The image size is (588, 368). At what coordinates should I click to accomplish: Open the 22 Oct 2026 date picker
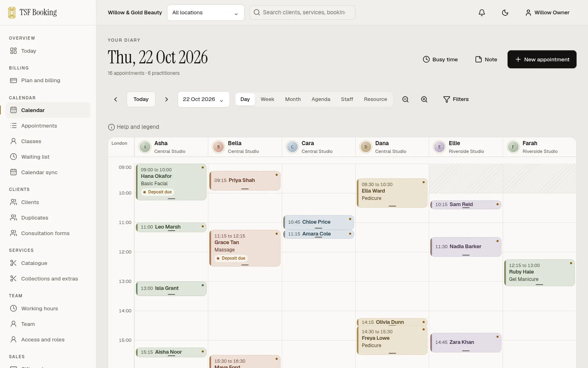[x=204, y=99]
